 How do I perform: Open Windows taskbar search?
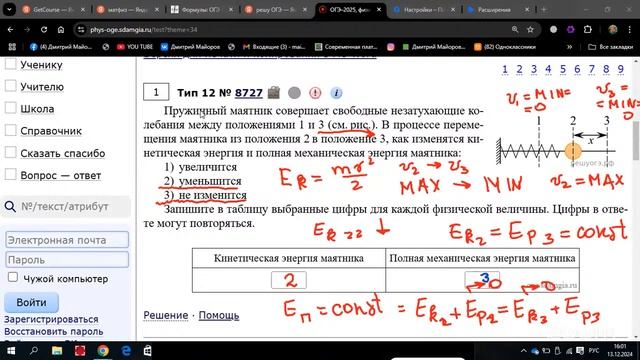pyautogui.click(x=34, y=350)
